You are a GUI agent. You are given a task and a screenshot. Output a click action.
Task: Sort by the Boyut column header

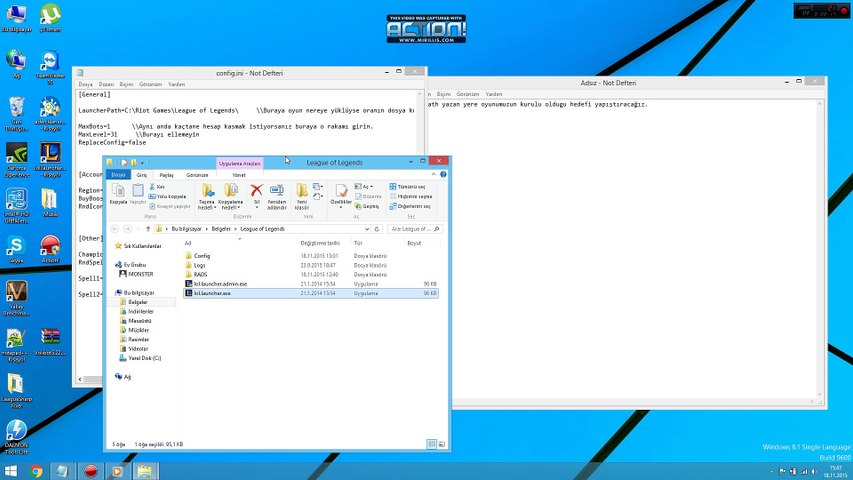415,243
